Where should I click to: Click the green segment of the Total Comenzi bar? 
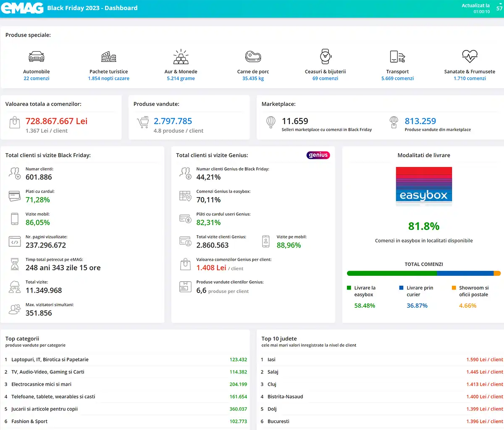coord(392,273)
